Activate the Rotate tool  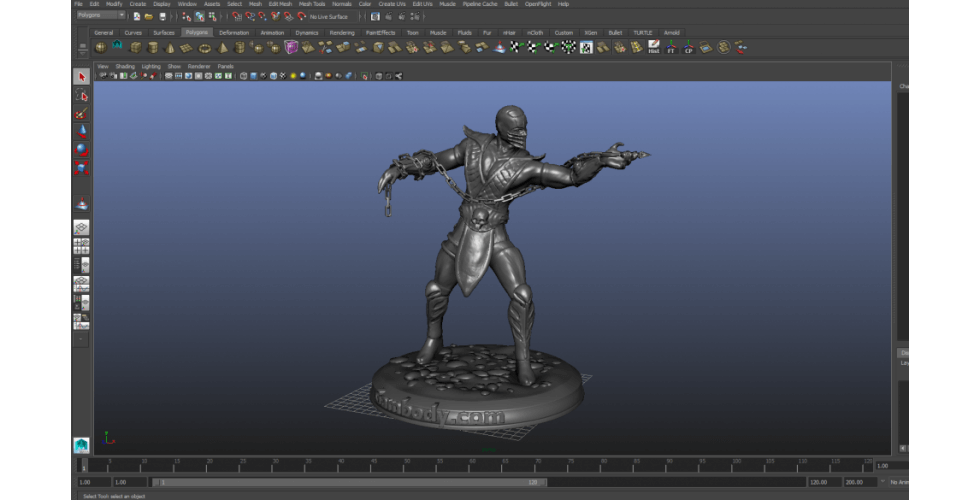(81, 149)
